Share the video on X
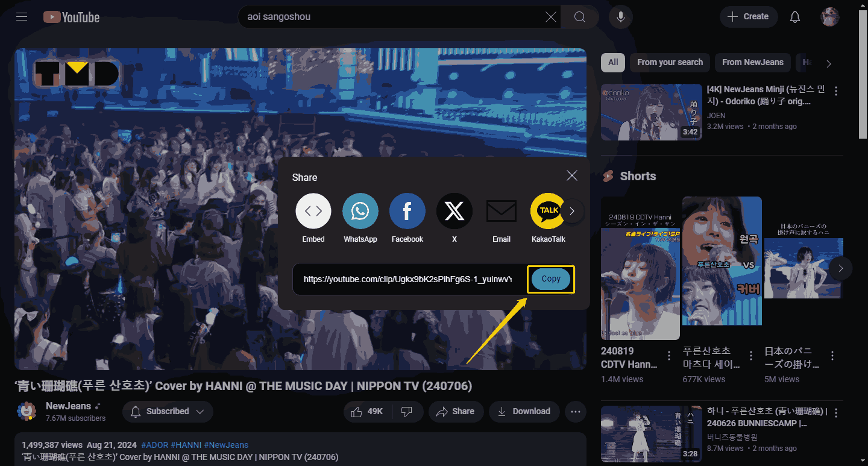Screen dimensions: 868x466 (x=454, y=218)
